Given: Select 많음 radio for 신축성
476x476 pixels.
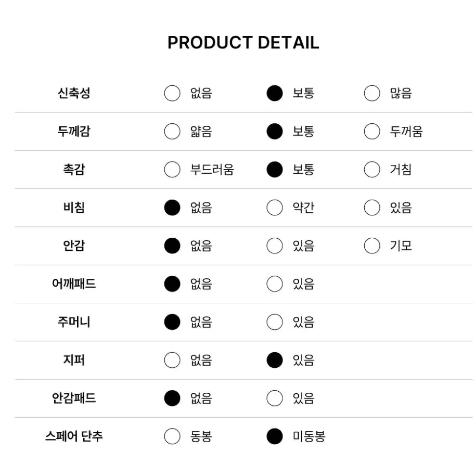Looking at the screenshot, I should click(372, 93).
